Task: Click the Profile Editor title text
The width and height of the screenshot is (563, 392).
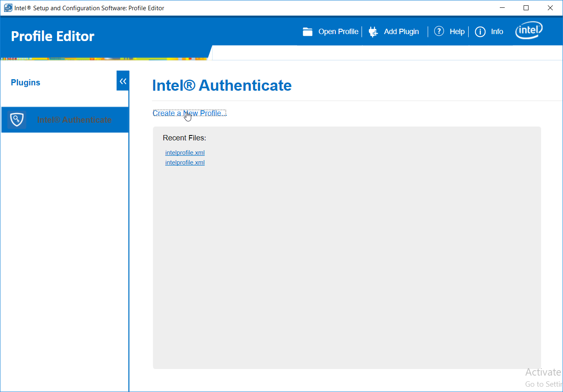Action: click(53, 36)
